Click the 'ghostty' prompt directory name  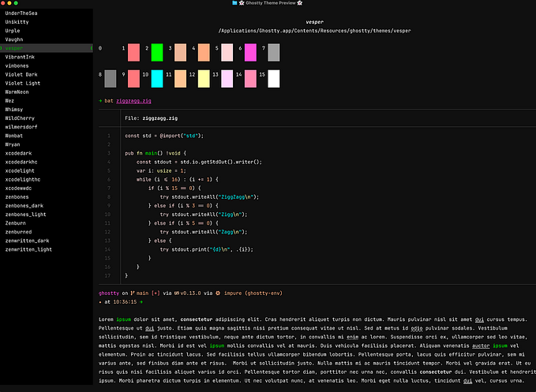(109, 293)
